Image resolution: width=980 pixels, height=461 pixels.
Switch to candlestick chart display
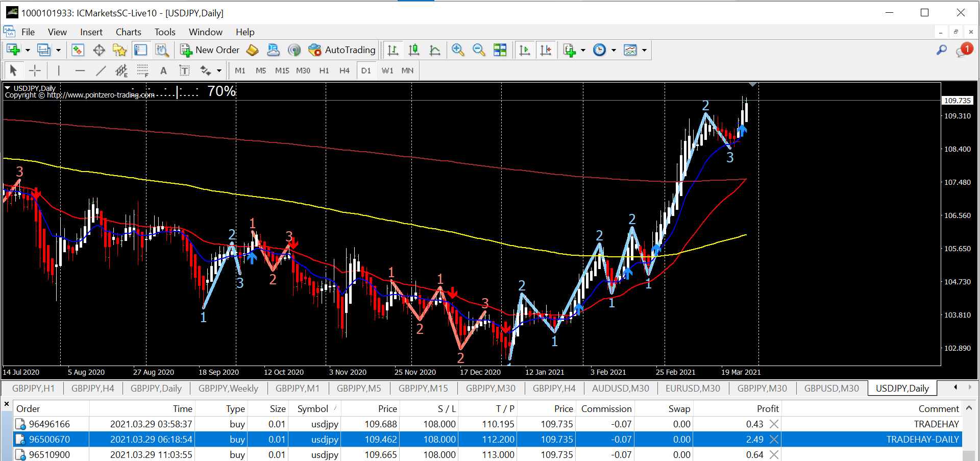tap(414, 50)
